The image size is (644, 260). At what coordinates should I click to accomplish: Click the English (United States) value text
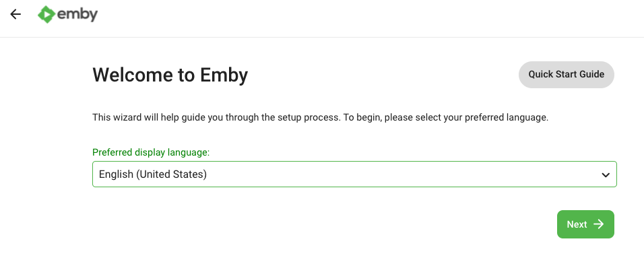(x=153, y=174)
